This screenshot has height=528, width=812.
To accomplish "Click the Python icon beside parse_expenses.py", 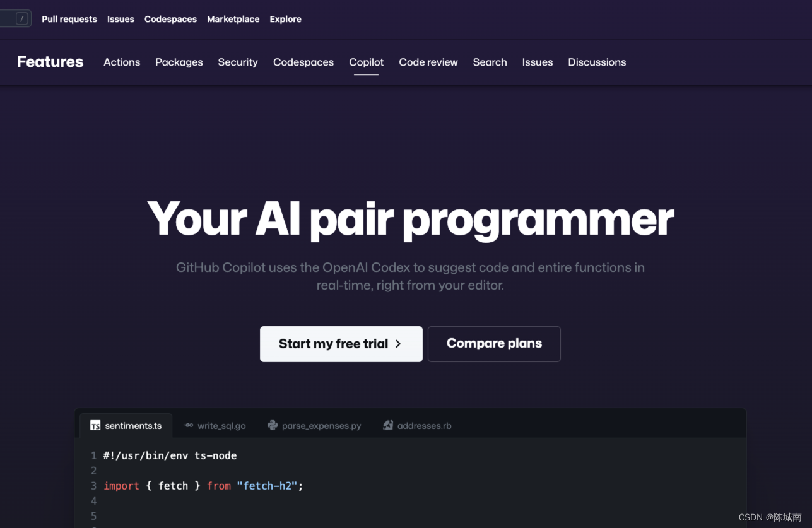I will [273, 425].
